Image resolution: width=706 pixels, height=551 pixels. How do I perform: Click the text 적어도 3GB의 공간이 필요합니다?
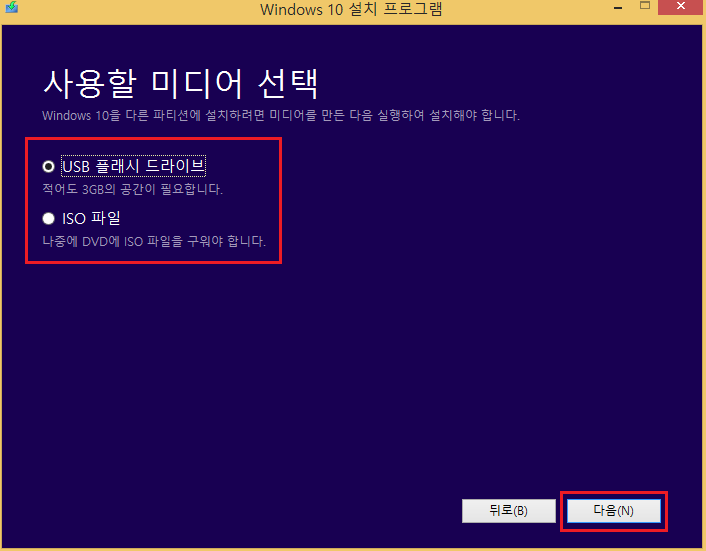click(132, 189)
